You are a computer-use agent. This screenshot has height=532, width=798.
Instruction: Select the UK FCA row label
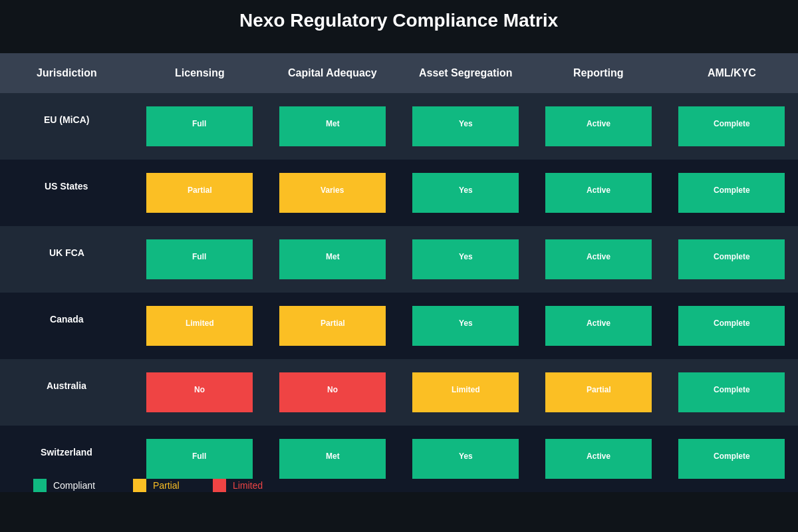coord(66,253)
